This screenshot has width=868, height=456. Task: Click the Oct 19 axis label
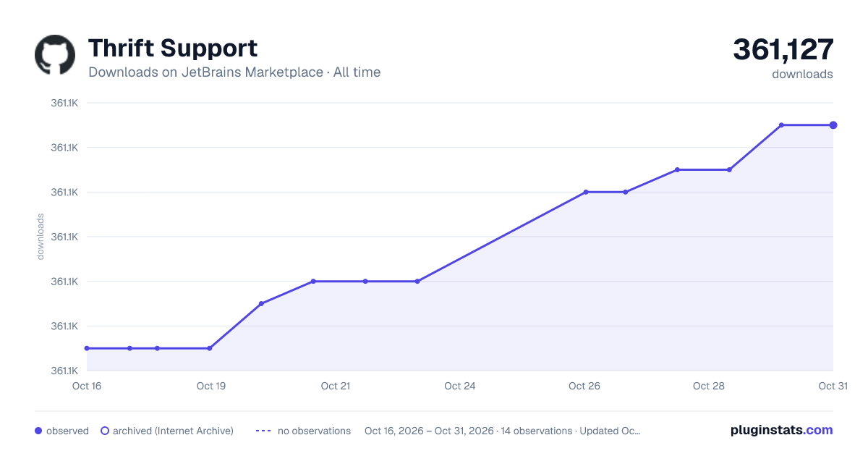[x=211, y=386]
